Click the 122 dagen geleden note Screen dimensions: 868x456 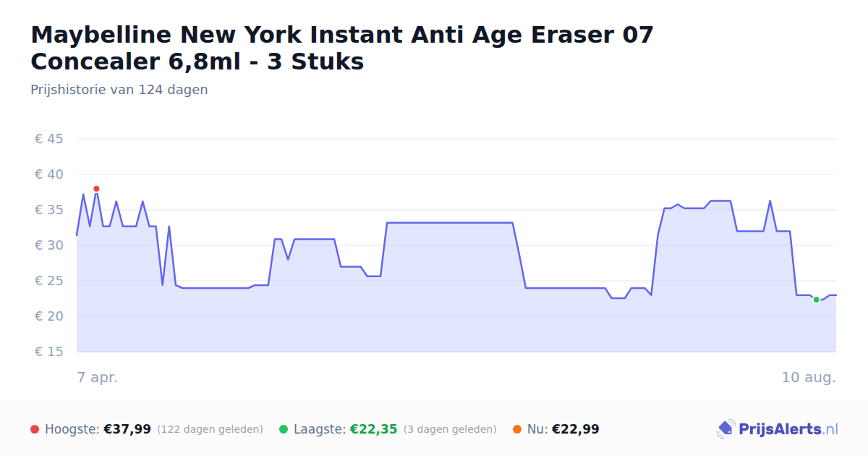(210, 429)
